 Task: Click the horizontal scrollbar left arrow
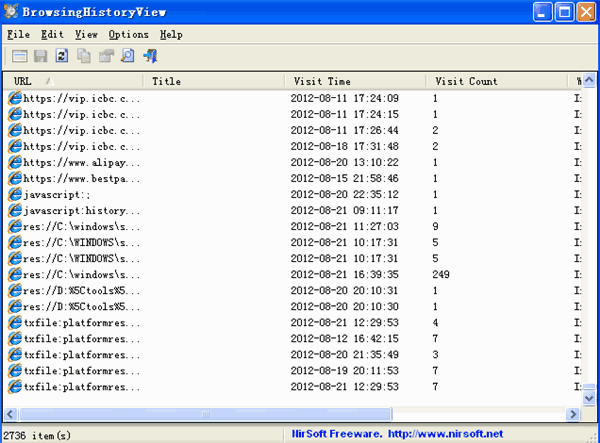point(10,414)
